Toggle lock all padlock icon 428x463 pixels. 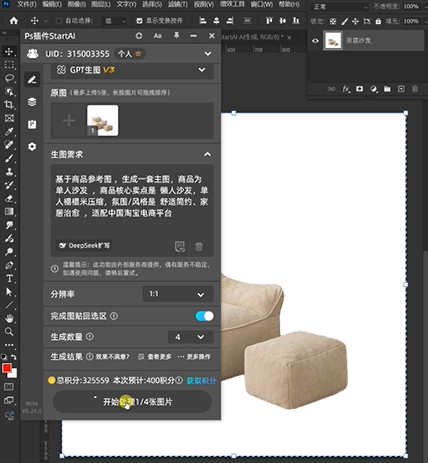(378, 21)
